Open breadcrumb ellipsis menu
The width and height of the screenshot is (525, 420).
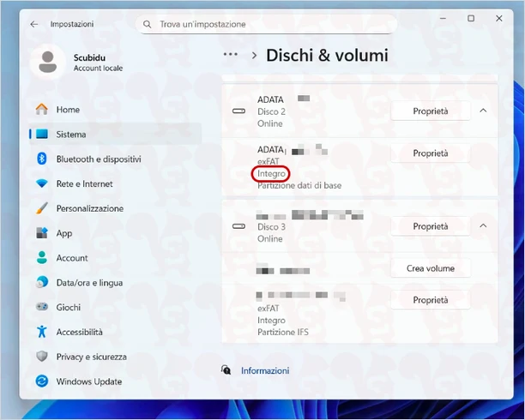(231, 55)
